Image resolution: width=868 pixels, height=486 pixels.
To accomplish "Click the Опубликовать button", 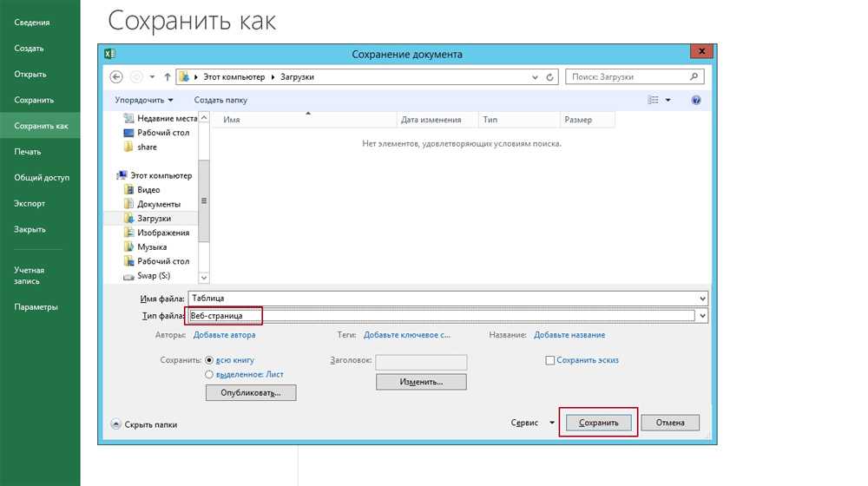I will tap(251, 392).
